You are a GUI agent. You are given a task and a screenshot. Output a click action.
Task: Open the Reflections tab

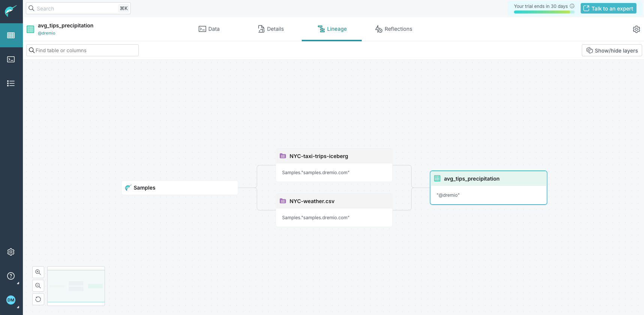[x=394, y=29]
